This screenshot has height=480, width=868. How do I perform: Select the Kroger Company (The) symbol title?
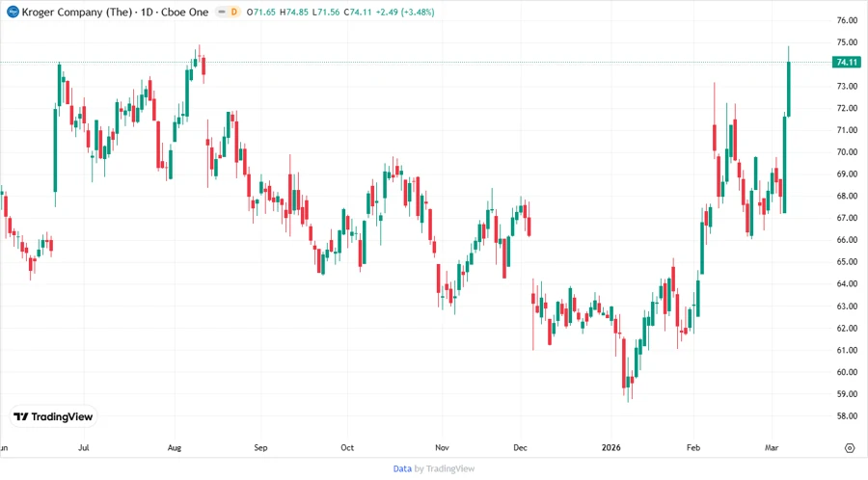(76, 12)
